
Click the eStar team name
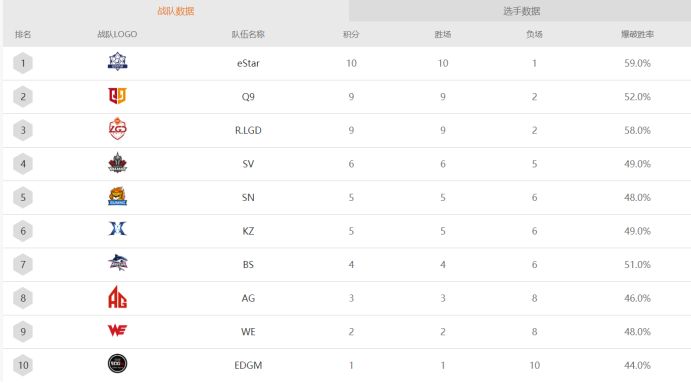pyautogui.click(x=248, y=63)
